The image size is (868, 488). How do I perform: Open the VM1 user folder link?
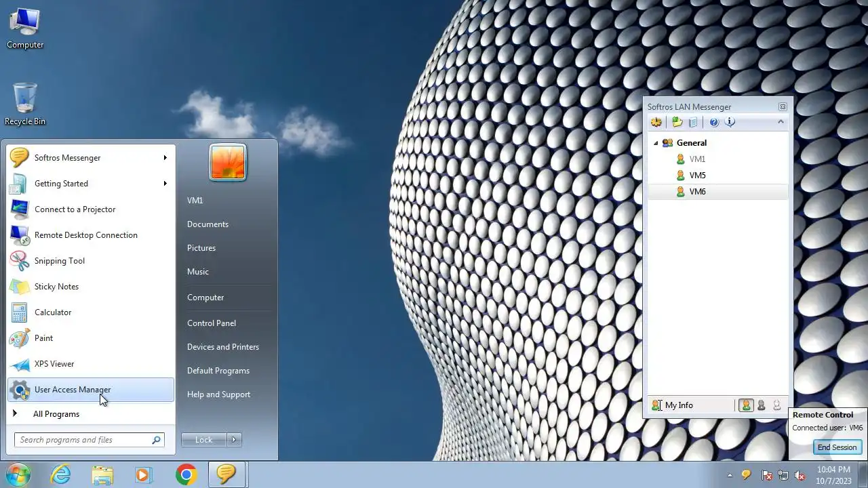[195, 201]
